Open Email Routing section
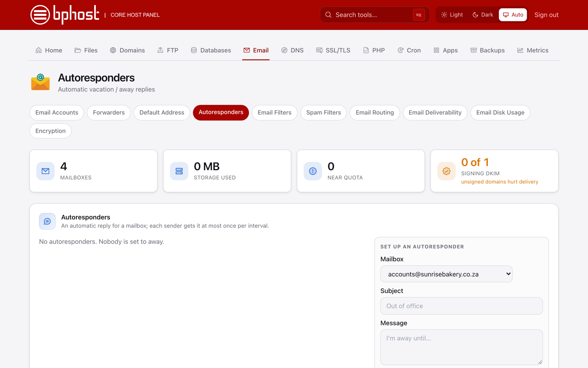This screenshot has width=588, height=368. pyautogui.click(x=375, y=112)
